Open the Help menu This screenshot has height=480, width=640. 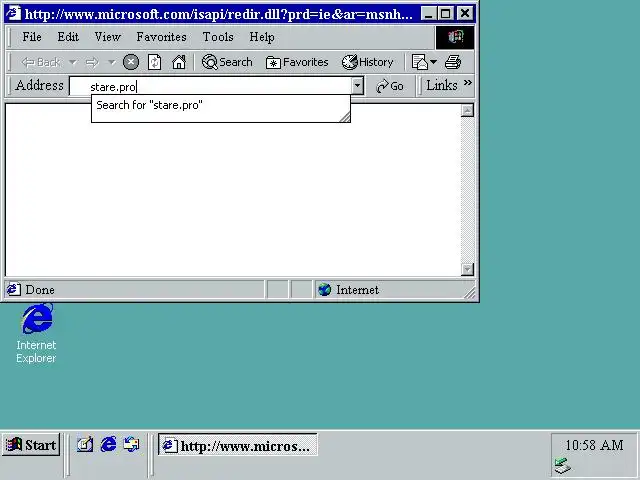[262, 37]
